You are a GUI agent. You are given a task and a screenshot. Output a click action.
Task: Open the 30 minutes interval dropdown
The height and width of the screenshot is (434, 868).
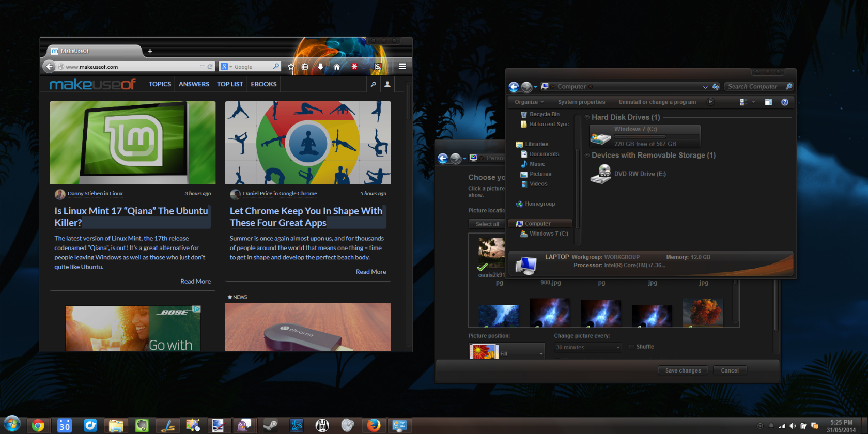point(587,347)
